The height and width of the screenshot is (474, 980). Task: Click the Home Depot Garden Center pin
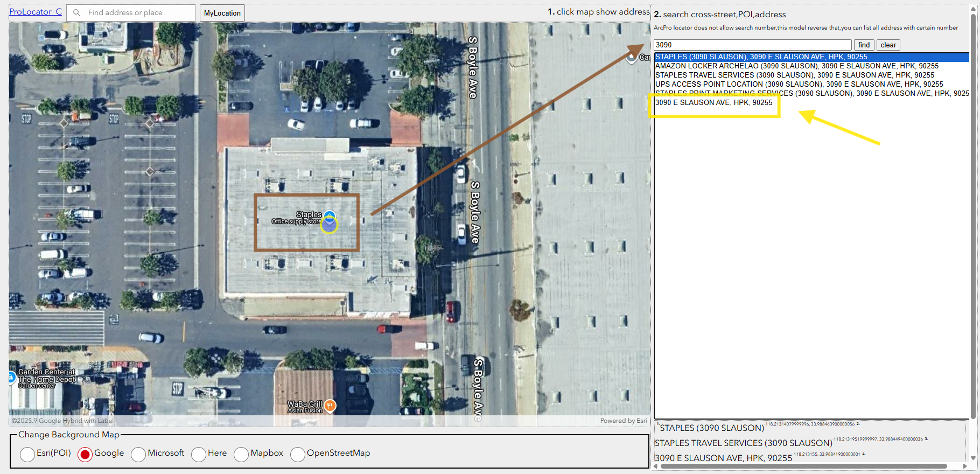pyautogui.click(x=12, y=378)
